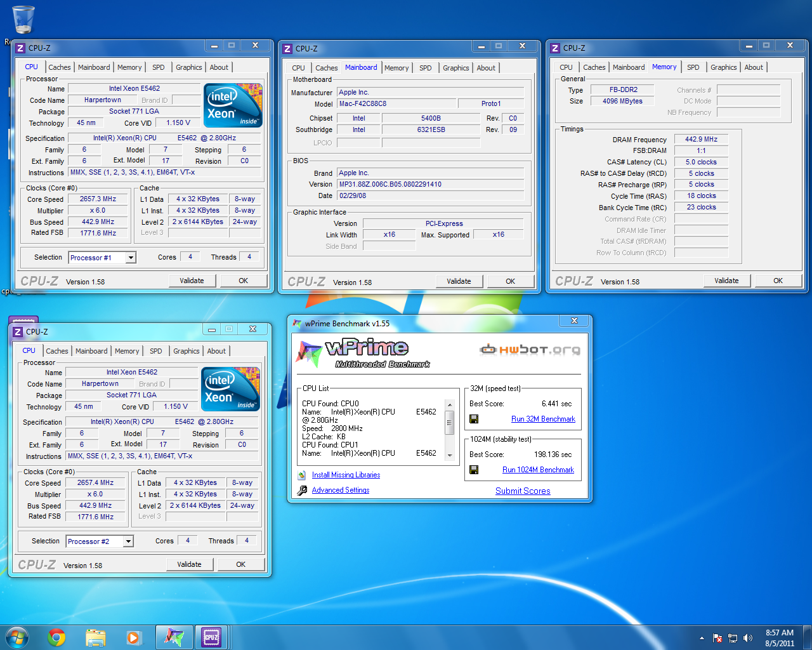Click the Submit Scores link
Viewport: 812px width, 650px height.
click(x=523, y=491)
